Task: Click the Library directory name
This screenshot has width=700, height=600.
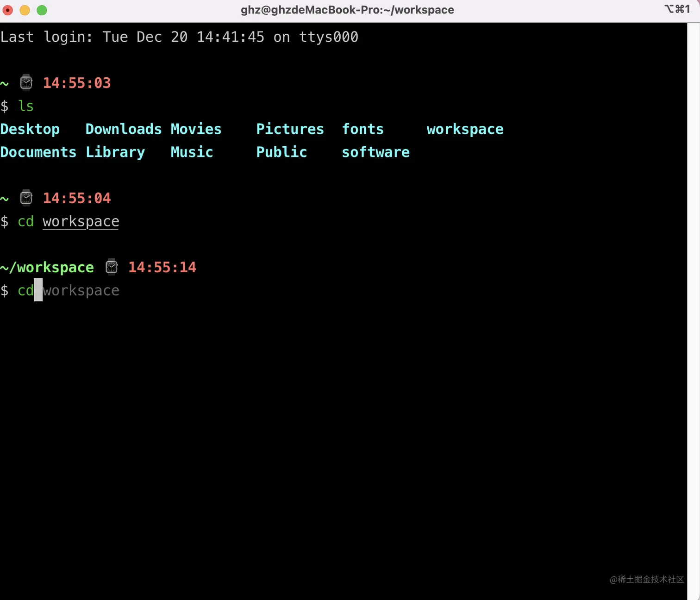Action: coord(115,152)
